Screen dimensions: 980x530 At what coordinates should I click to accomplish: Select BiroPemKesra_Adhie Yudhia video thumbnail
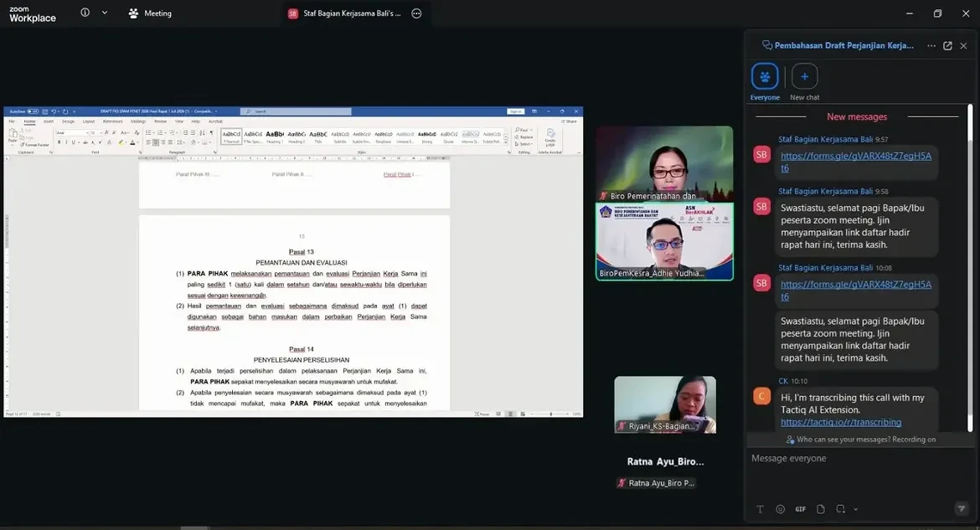coord(664,241)
